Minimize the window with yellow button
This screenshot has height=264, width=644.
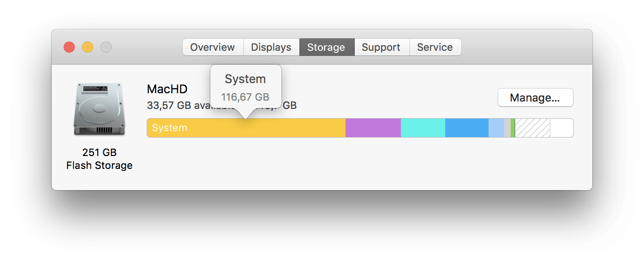(x=88, y=47)
